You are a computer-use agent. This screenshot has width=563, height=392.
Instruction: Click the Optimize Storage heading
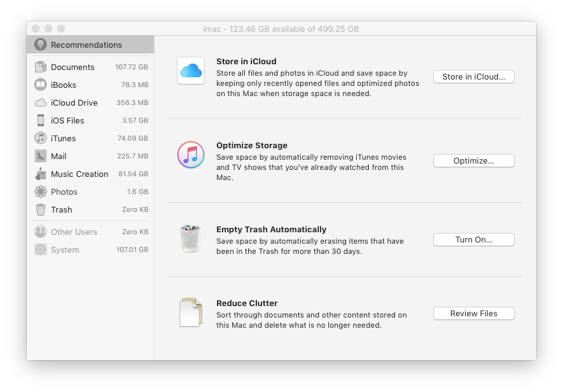[x=252, y=146]
